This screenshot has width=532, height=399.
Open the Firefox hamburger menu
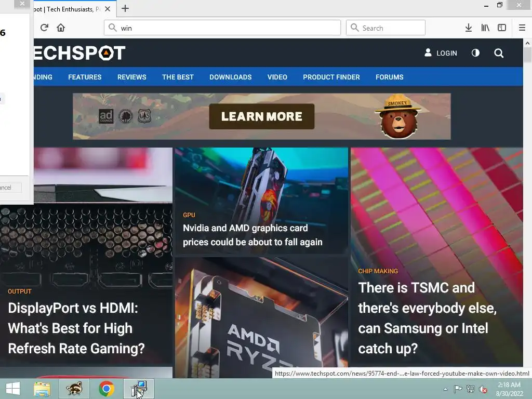pyautogui.click(x=522, y=28)
